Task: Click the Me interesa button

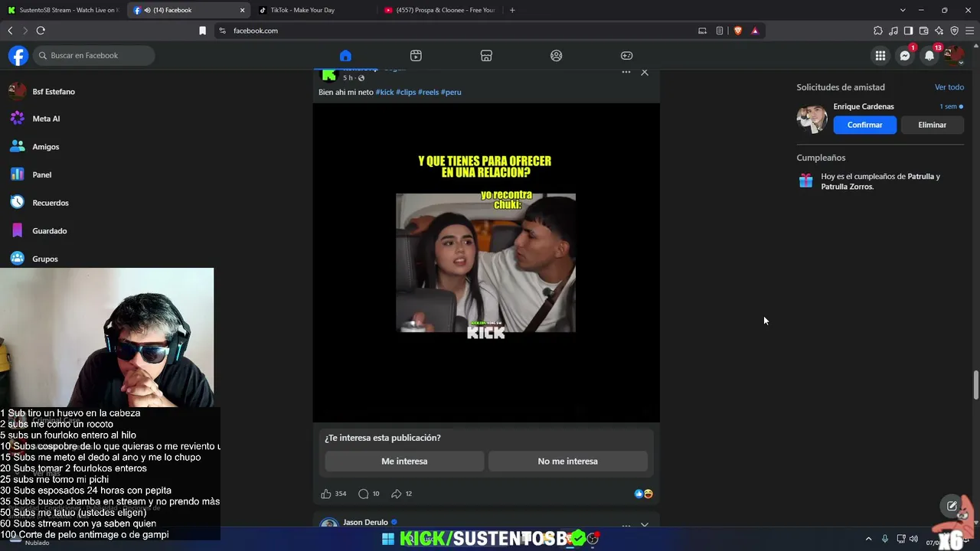Action: tap(404, 461)
